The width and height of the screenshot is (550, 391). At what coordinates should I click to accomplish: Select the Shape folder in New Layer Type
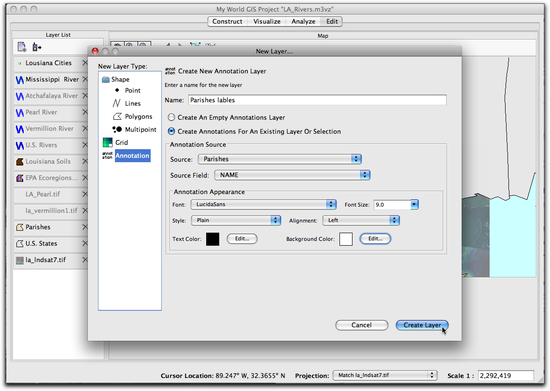point(116,80)
